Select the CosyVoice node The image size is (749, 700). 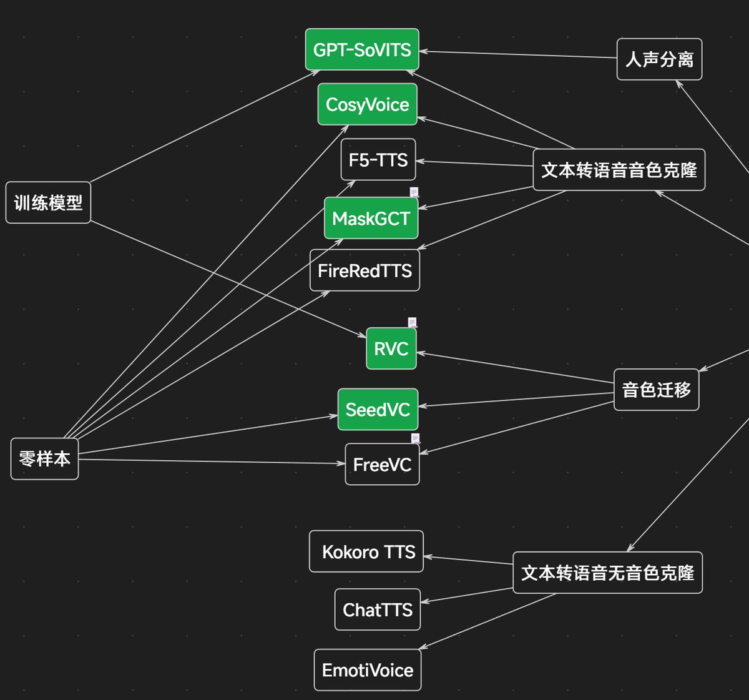[x=367, y=104]
